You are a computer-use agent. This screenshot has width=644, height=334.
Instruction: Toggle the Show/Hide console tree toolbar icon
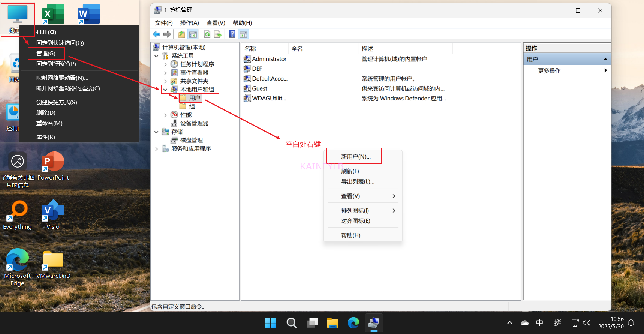point(193,34)
